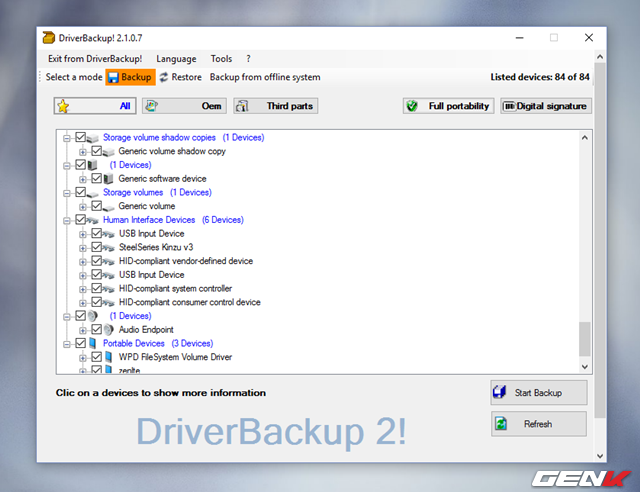
Task: Open the Tools menu
Action: tap(221, 59)
